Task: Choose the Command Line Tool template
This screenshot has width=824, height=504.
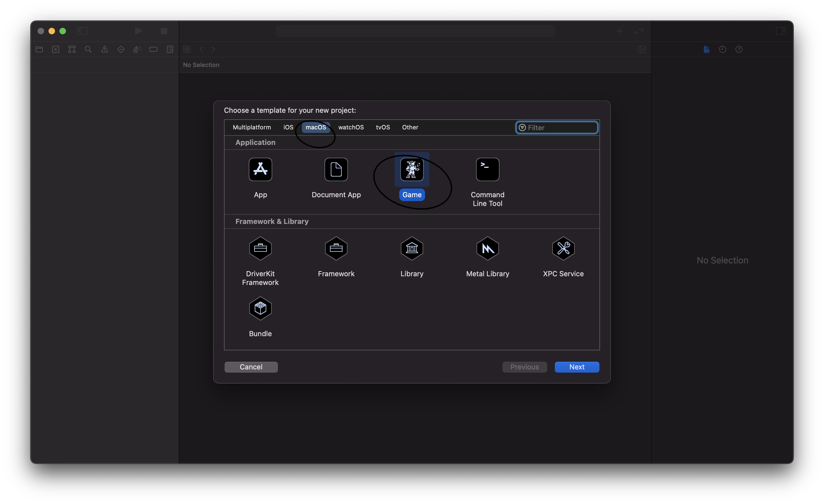Action: [487, 169]
